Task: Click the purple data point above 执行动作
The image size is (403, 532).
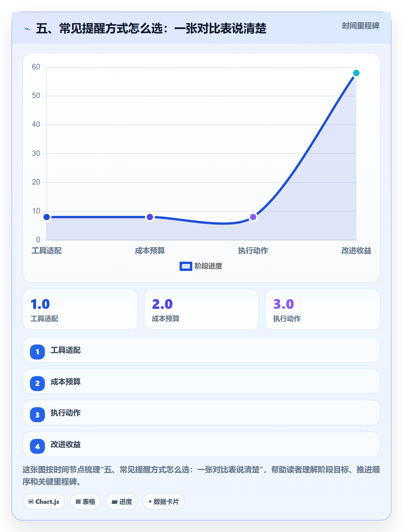Action: tap(253, 217)
